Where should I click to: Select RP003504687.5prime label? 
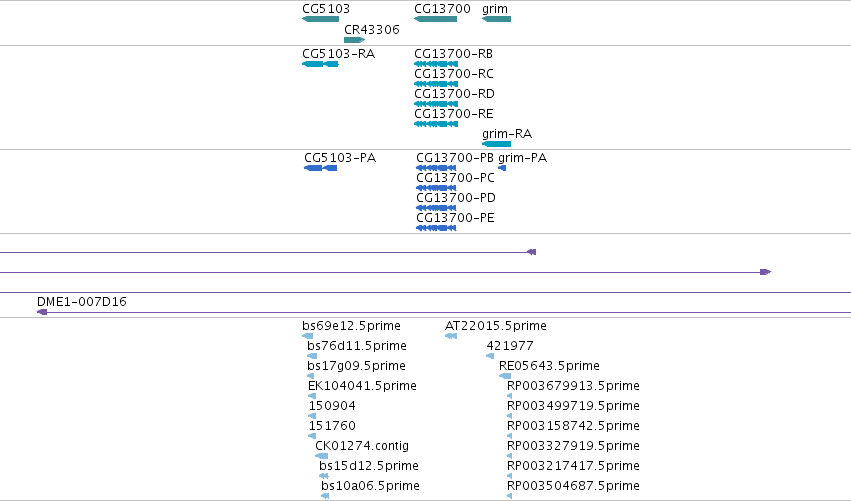[x=573, y=486]
